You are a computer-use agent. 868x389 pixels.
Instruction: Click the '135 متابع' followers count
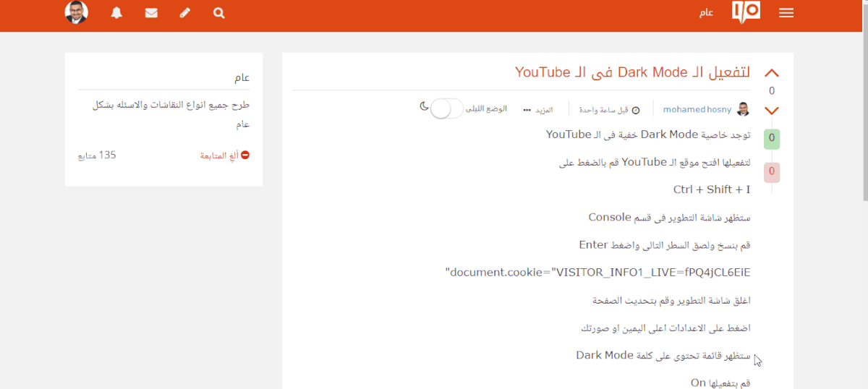(97, 155)
